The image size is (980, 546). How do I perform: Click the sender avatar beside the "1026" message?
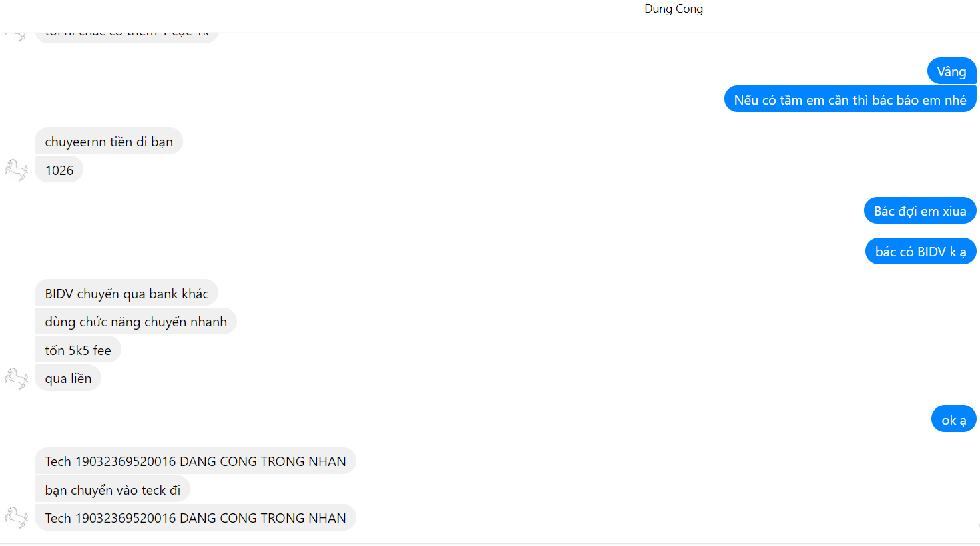pos(16,170)
